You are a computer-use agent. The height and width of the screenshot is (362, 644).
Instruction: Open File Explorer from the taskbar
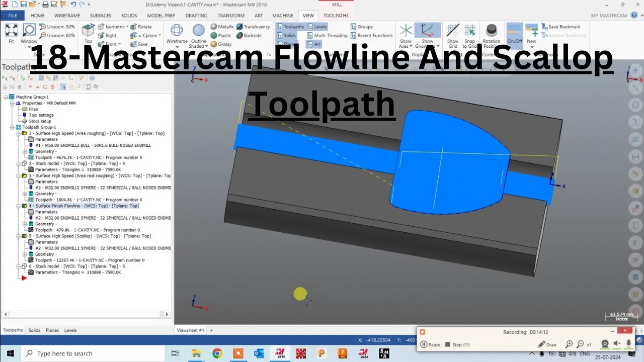point(196,353)
